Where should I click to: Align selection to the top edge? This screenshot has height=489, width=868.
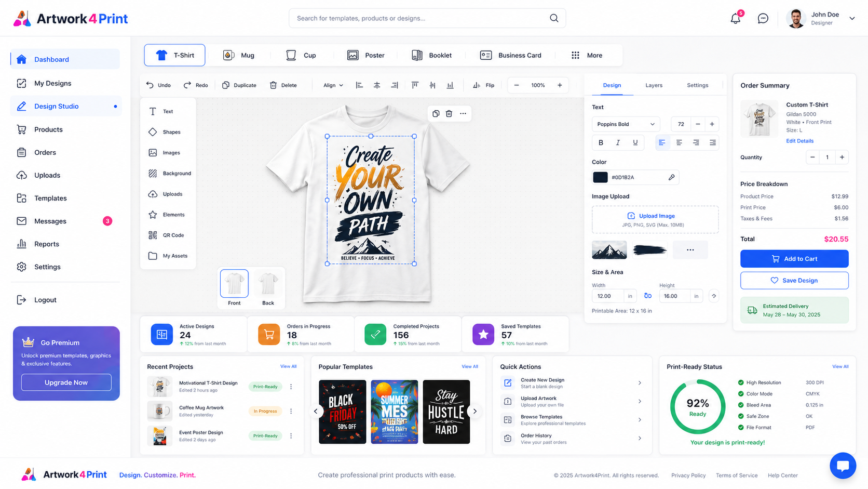tap(415, 85)
